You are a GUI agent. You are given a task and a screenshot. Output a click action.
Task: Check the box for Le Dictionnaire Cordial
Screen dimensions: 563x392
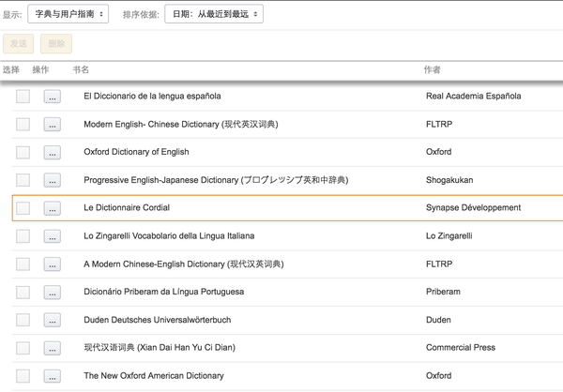click(23, 208)
